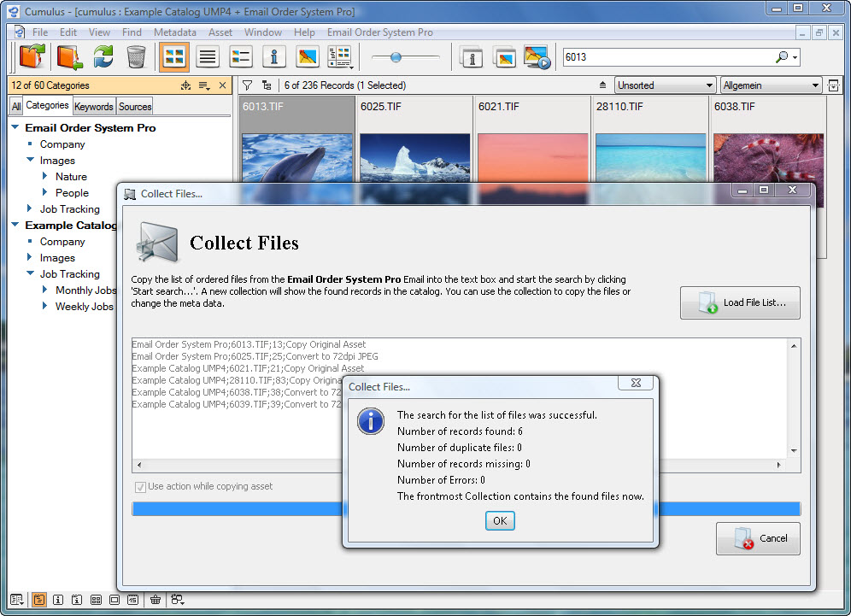
Task: Click the green refresh arrows toolbar icon
Action: pyautogui.click(x=103, y=57)
